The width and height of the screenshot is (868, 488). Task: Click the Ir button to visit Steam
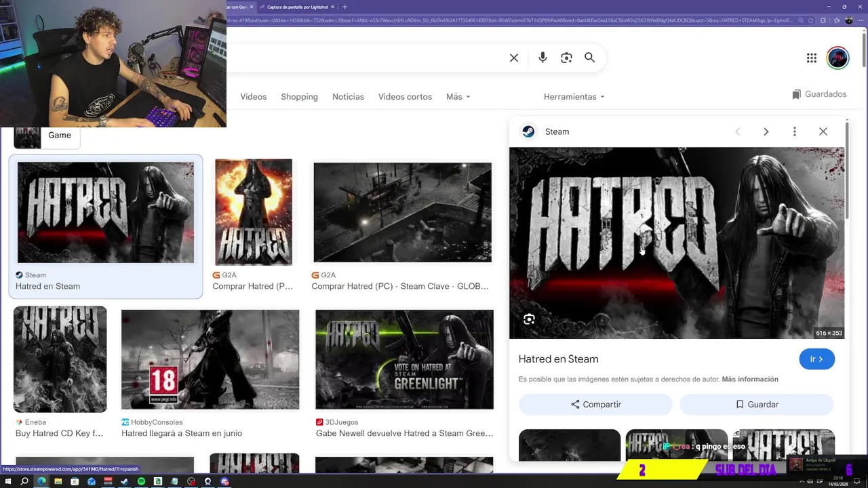pos(816,359)
